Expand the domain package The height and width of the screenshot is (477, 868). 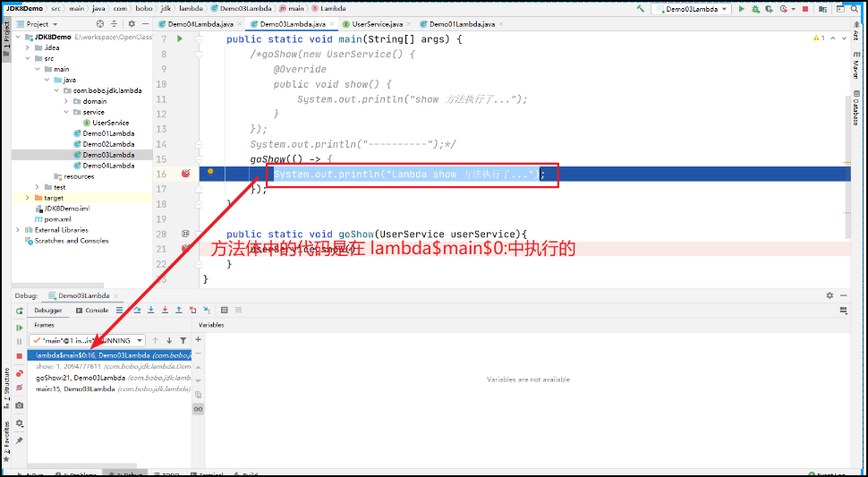pos(66,101)
